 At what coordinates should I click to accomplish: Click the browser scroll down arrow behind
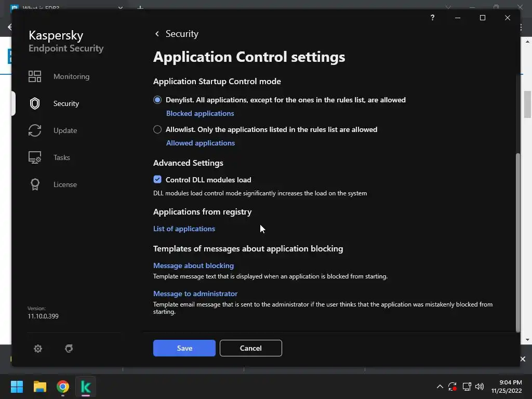[527, 340]
